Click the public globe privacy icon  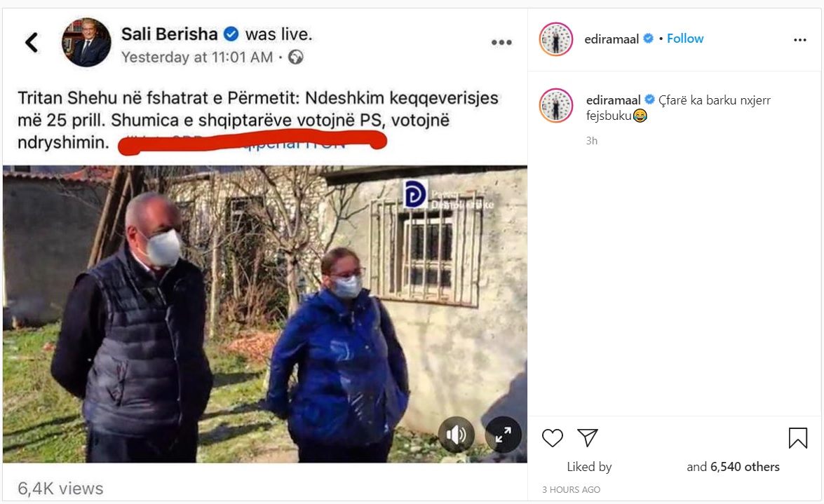point(296,57)
